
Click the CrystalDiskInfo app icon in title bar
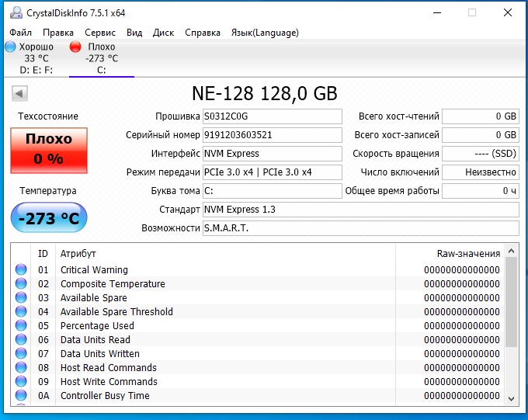(x=16, y=12)
